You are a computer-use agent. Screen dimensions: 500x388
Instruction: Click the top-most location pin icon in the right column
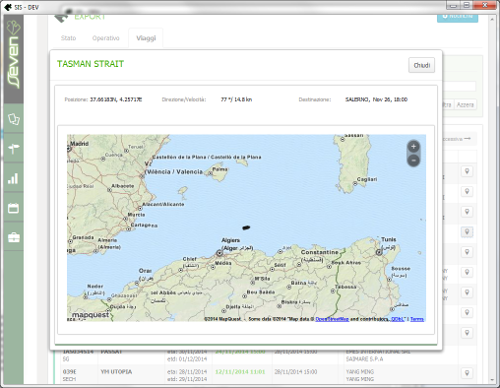467,171
